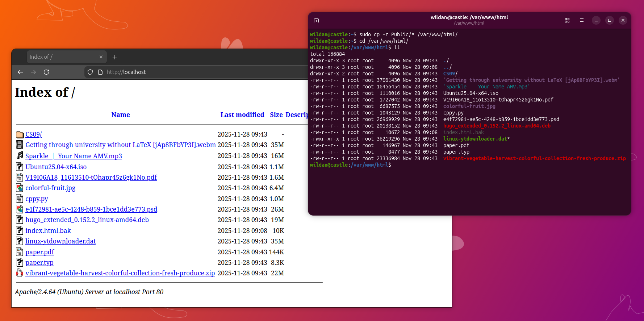Close the 'Index of /' tab
This screenshot has width=644, height=321.
tap(101, 57)
